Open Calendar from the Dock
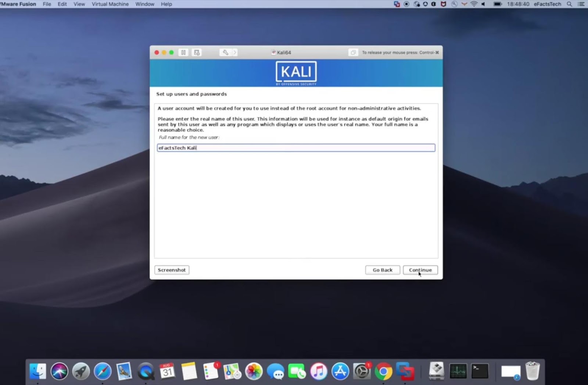The image size is (588, 385). click(167, 371)
